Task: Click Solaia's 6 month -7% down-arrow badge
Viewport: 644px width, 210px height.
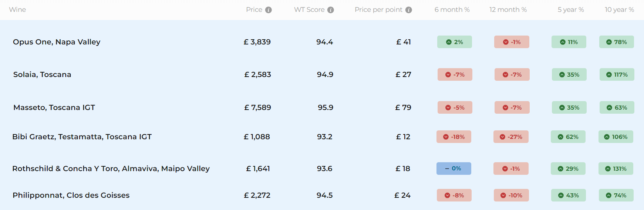Action: 455,74
